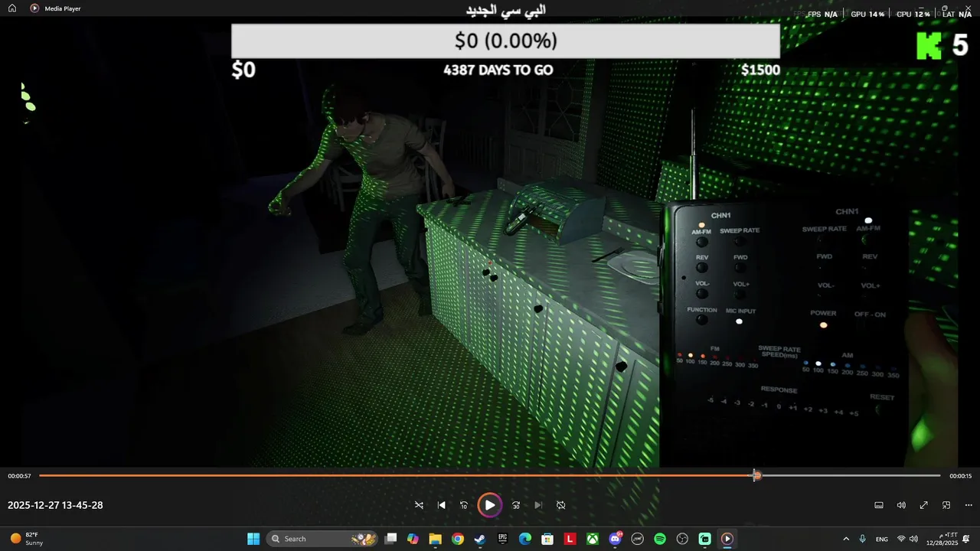Toggle shuffle mode
This screenshot has width=980, height=551.
[x=419, y=505]
